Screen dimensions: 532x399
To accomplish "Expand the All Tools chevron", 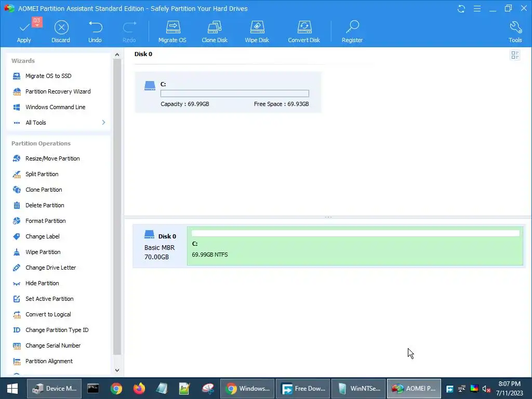I will click(x=103, y=123).
